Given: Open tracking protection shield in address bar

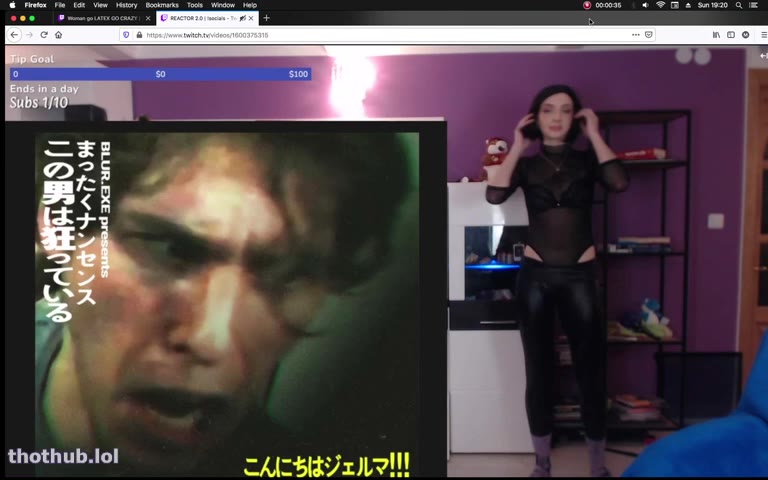Looking at the screenshot, I should [x=126, y=35].
